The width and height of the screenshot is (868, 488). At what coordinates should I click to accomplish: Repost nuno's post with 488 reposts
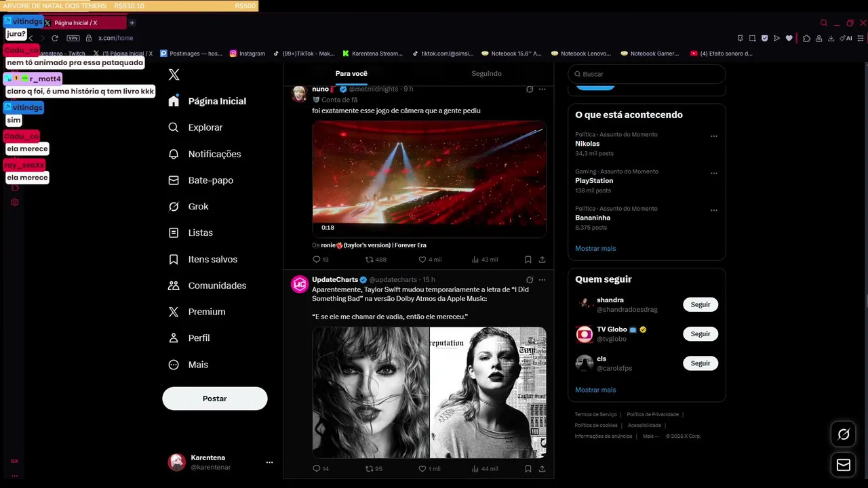376,260
